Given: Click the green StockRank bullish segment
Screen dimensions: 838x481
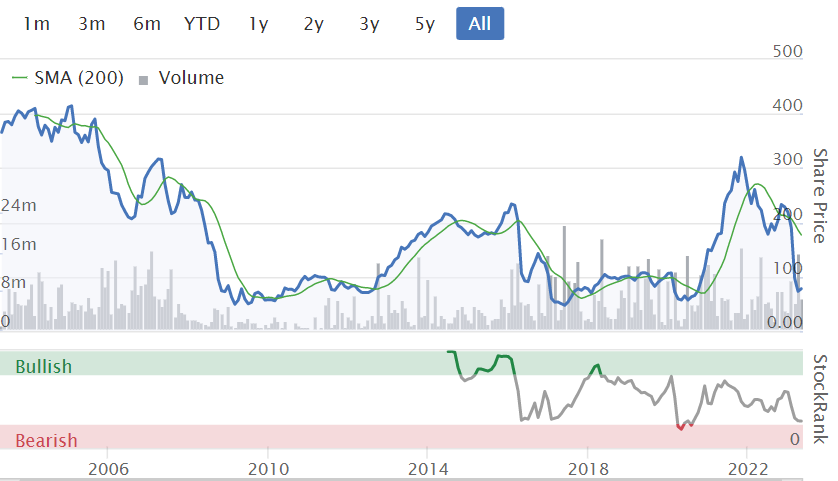Looking at the screenshot, I should (480, 365).
